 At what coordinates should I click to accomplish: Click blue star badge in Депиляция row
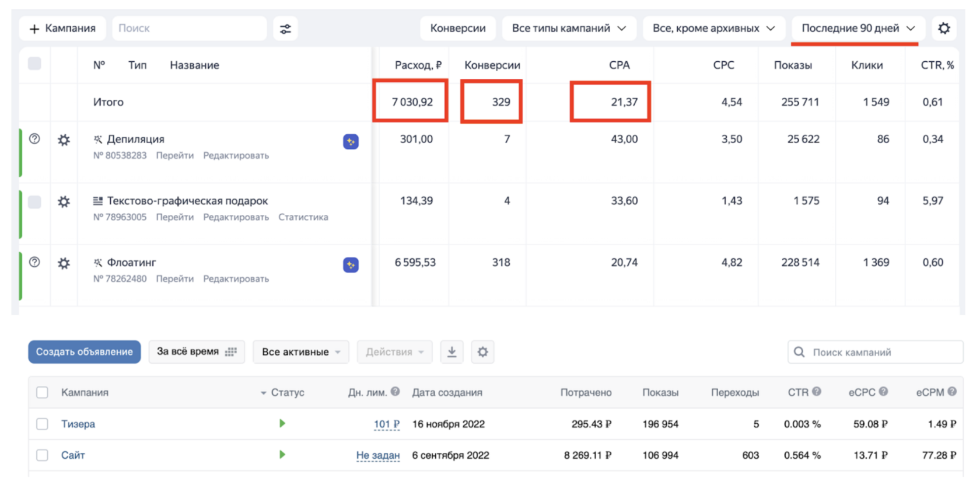351,141
